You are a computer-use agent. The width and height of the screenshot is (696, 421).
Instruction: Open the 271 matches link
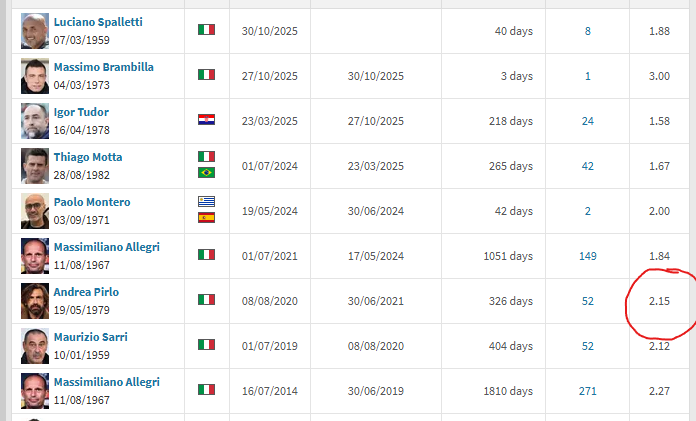coord(588,391)
